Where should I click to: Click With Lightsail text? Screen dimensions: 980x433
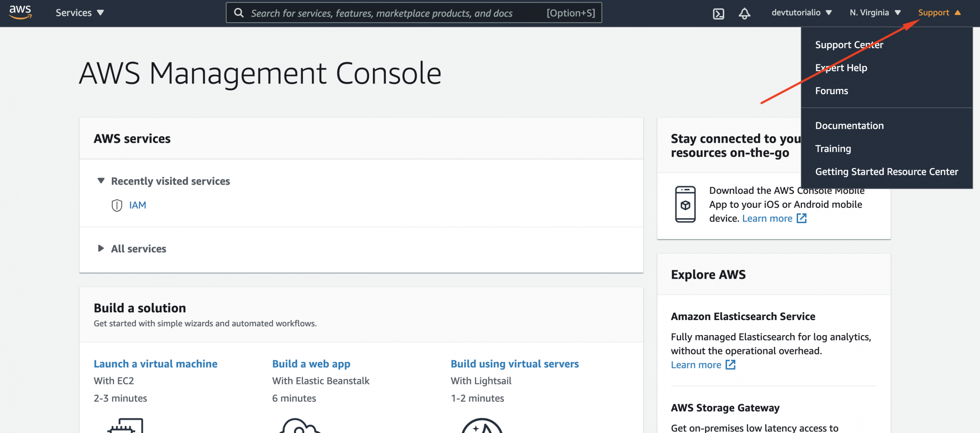(481, 381)
